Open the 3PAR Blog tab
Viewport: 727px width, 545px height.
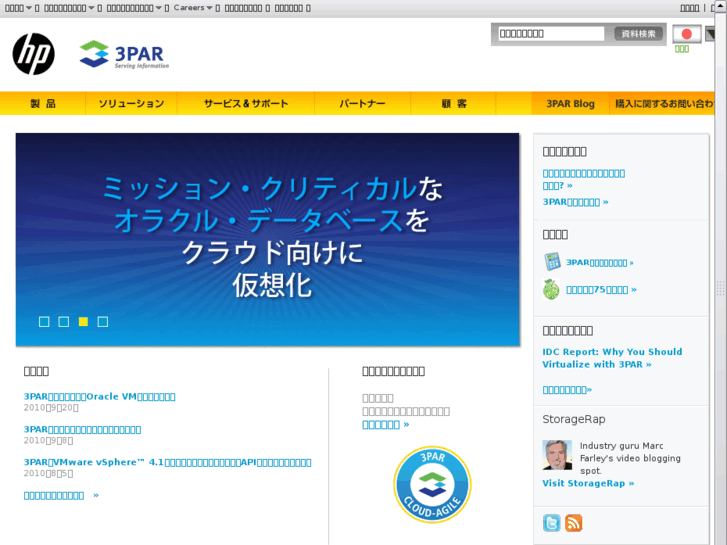pos(570,103)
